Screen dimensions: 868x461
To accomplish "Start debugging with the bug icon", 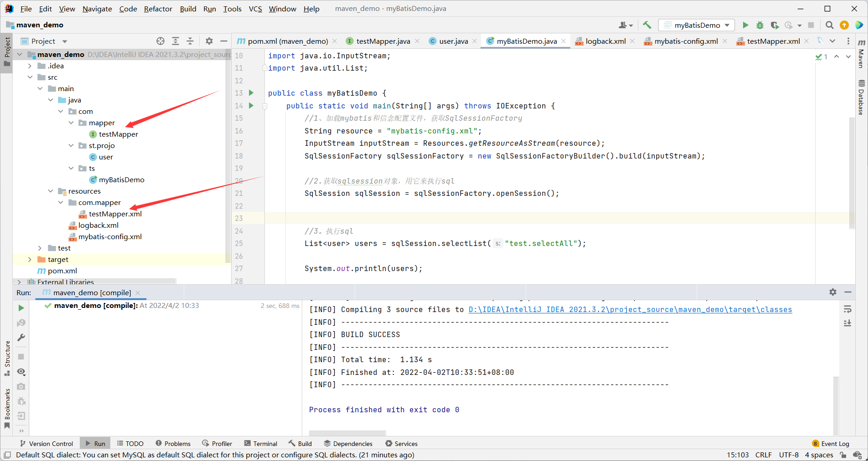I will pyautogui.click(x=760, y=25).
